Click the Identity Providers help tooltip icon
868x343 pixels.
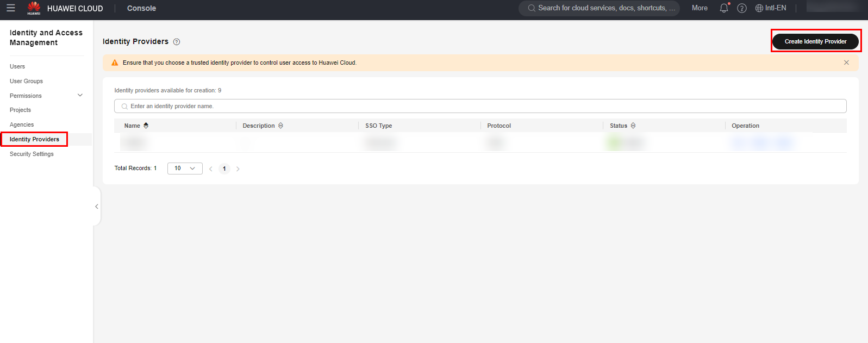[x=177, y=42]
